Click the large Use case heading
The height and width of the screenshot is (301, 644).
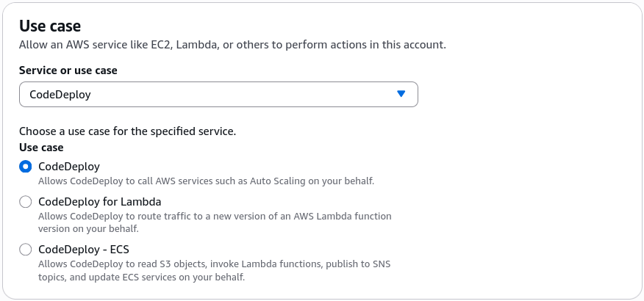coord(50,26)
